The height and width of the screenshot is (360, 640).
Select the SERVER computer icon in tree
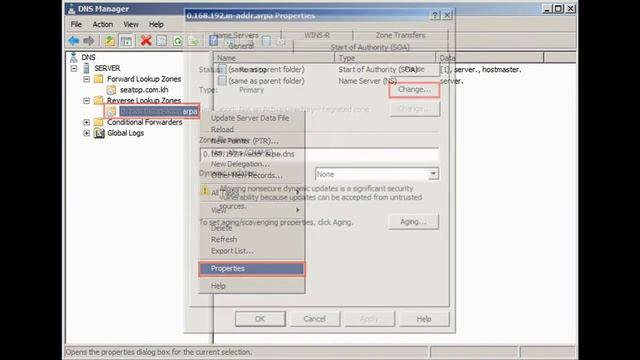pos(87,68)
